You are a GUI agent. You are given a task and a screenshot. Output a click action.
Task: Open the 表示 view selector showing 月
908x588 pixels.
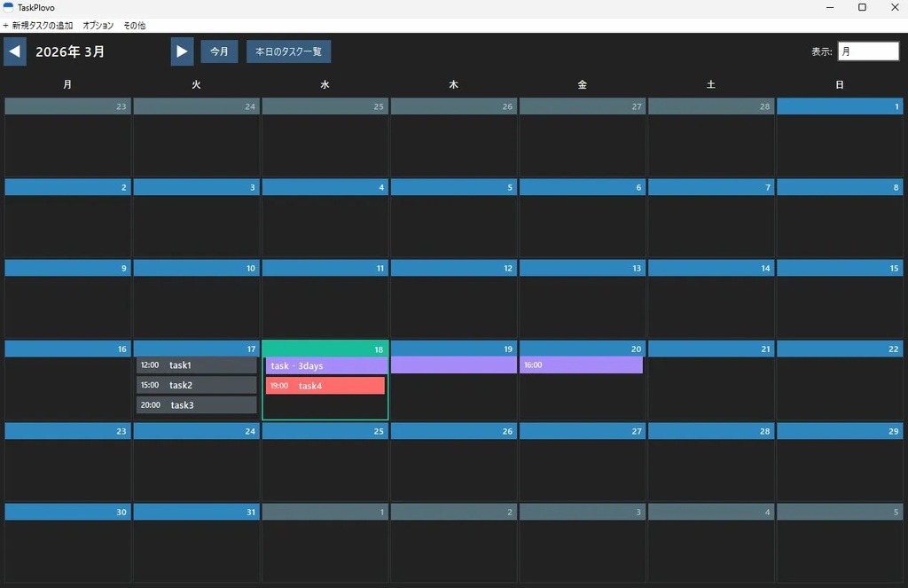point(868,51)
